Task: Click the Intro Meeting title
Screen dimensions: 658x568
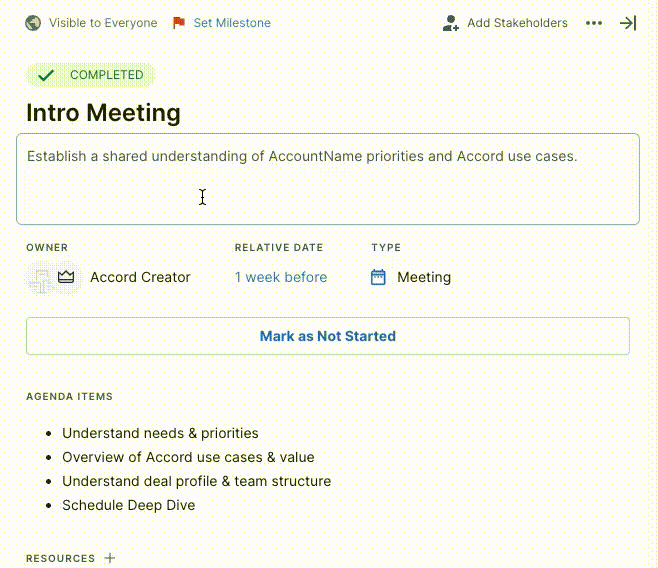Action: tap(104, 113)
